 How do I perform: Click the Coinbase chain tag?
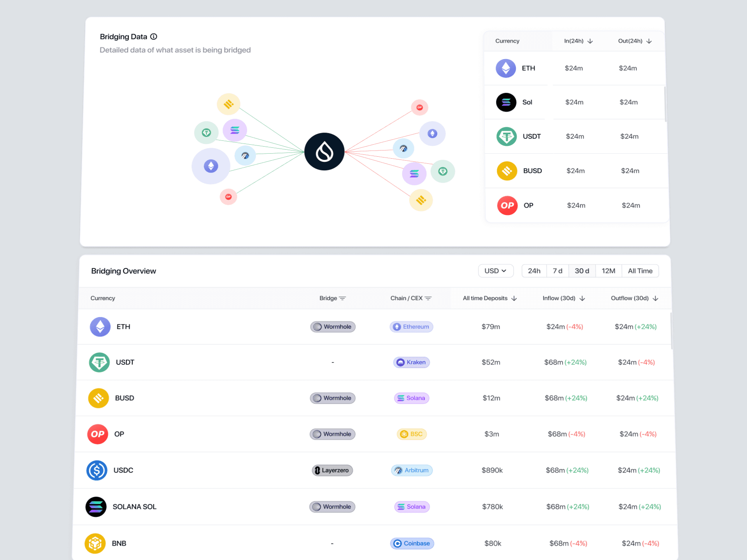[x=412, y=543]
